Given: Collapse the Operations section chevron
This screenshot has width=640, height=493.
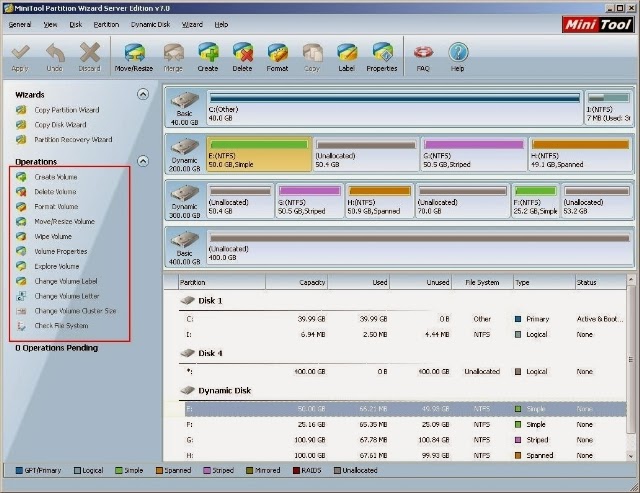Looking at the screenshot, I should 143,161.
